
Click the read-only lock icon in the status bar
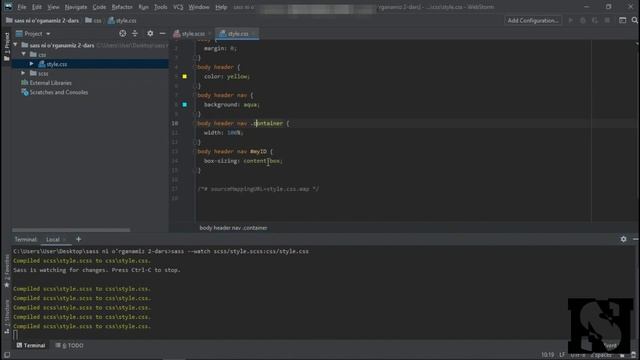(x=622, y=355)
